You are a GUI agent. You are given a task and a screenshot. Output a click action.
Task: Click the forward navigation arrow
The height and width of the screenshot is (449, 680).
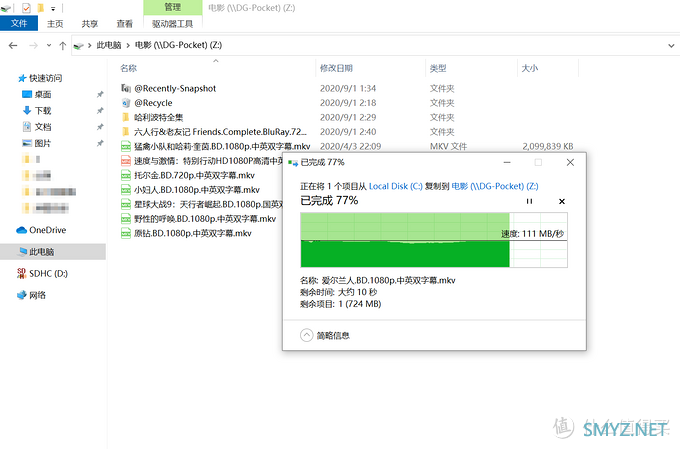(x=33, y=45)
